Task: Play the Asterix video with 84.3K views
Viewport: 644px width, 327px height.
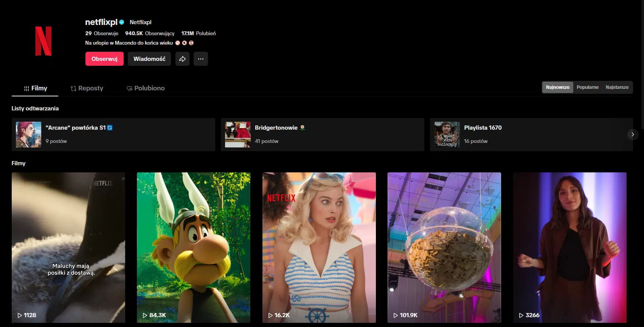Action: pyautogui.click(x=194, y=248)
